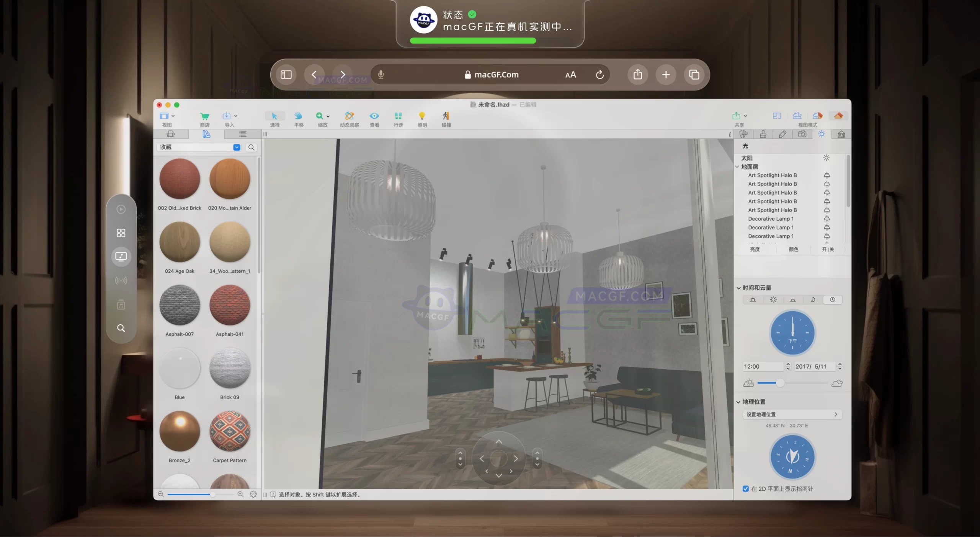
Task: Collapse the 时间和云量 section
Action: (738, 288)
